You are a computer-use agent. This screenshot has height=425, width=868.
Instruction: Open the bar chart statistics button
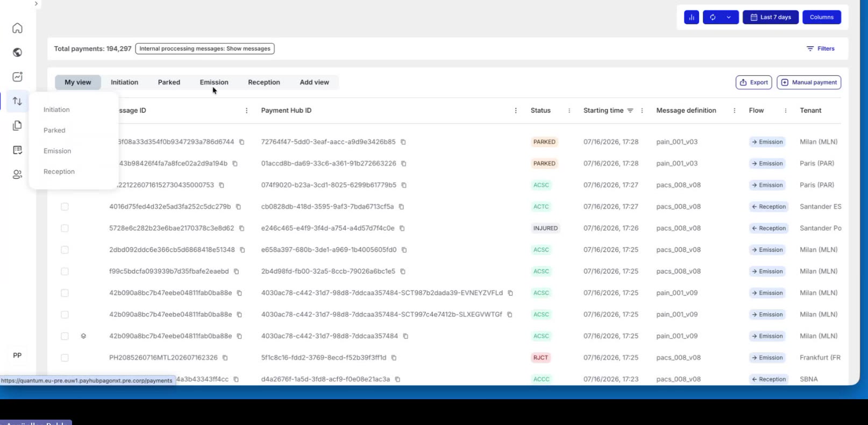click(692, 17)
